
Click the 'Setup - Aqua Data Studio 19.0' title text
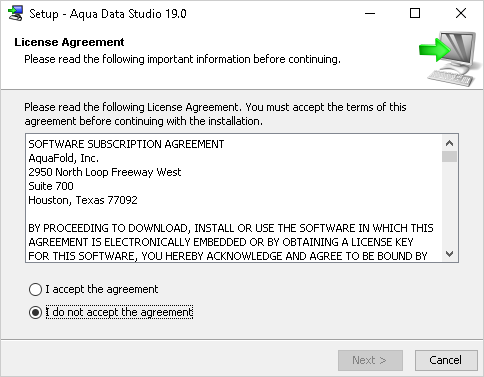(x=108, y=14)
